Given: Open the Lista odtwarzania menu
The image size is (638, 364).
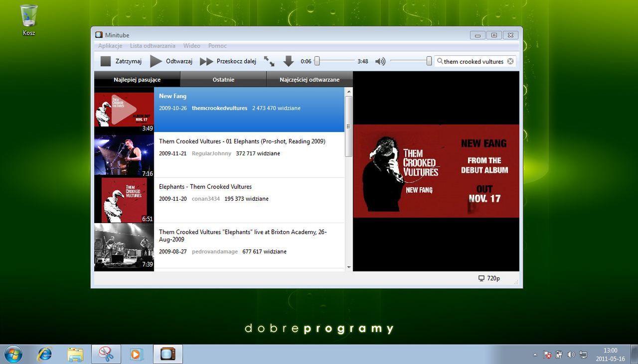Looking at the screenshot, I should click(x=153, y=46).
